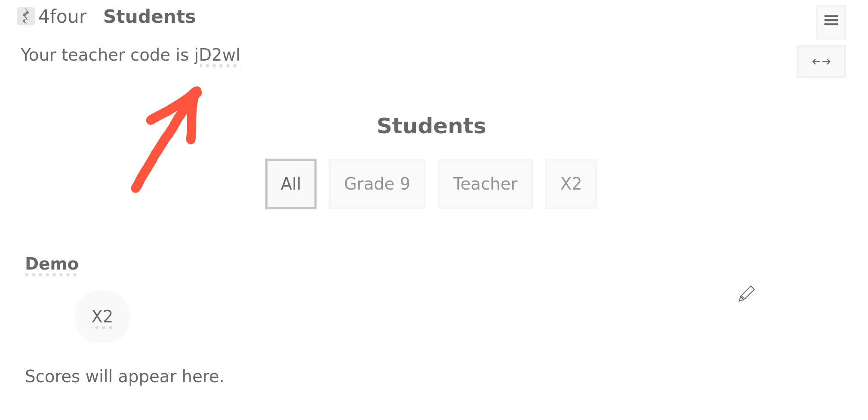
Task: Select the All filter
Action: [x=291, y=184]
